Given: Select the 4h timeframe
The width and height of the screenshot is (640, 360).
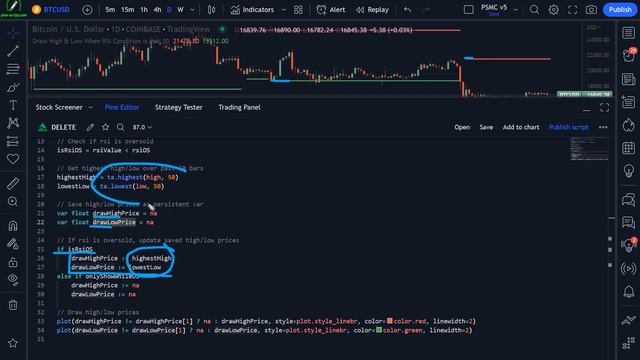Looking at the screenshot, I should click(x=157, y=10).
